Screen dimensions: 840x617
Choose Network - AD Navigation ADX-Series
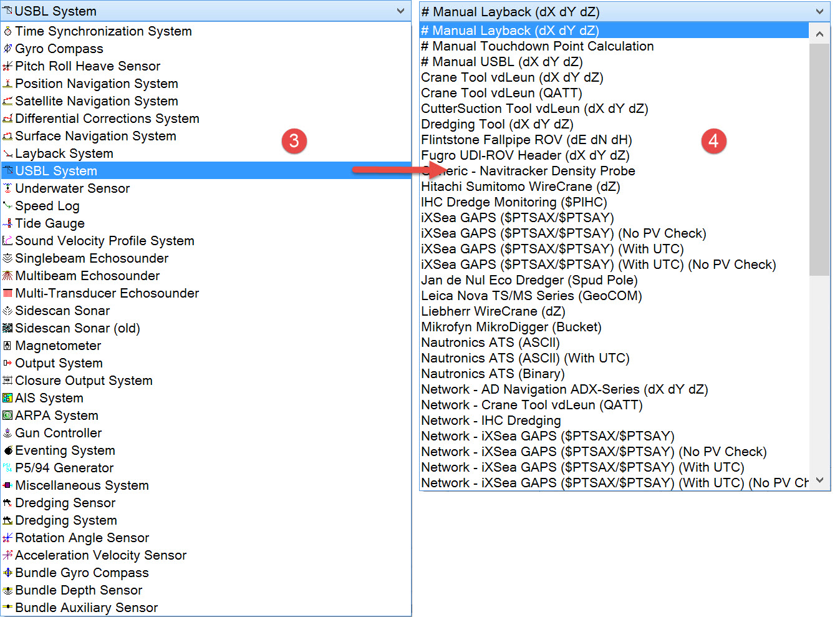point(614,389)
